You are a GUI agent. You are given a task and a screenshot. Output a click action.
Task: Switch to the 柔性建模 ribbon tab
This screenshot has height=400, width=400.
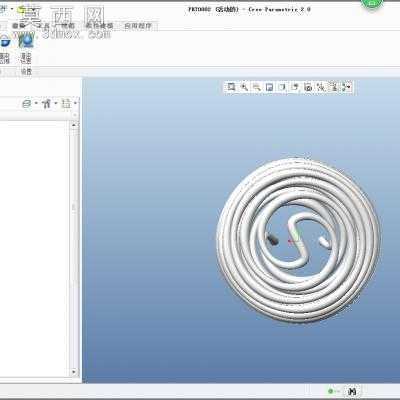(99, 26)
